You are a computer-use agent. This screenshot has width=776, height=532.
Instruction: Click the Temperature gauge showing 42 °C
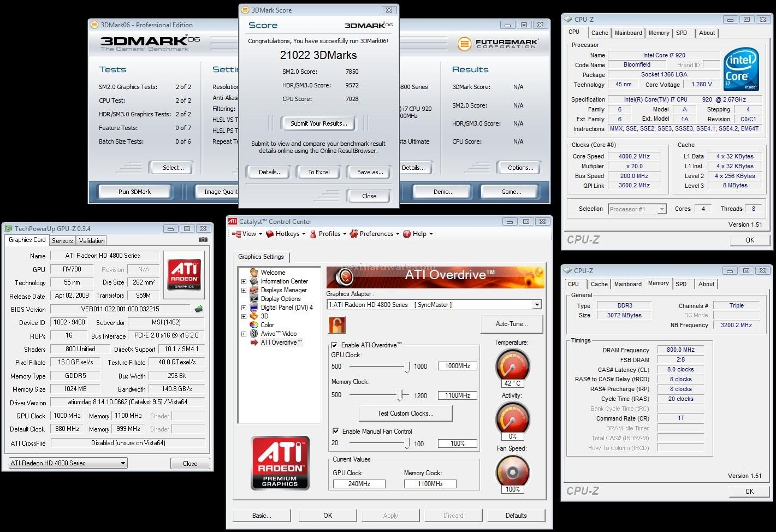[512, 366]
